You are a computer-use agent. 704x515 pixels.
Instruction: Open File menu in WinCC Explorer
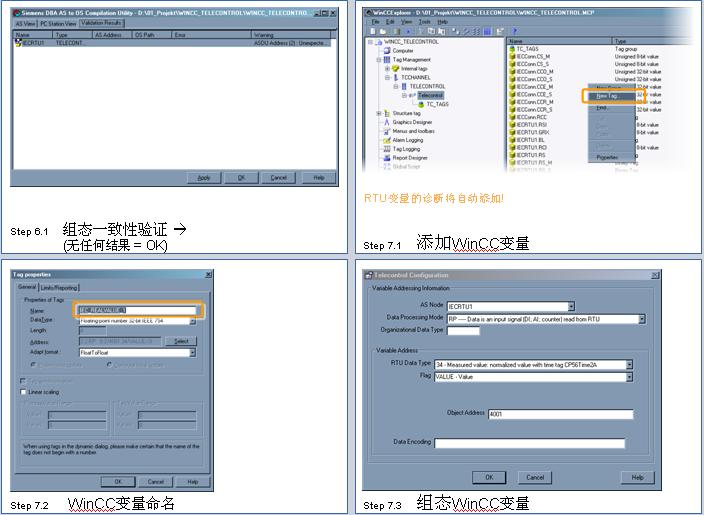click(x=376, y=22)
